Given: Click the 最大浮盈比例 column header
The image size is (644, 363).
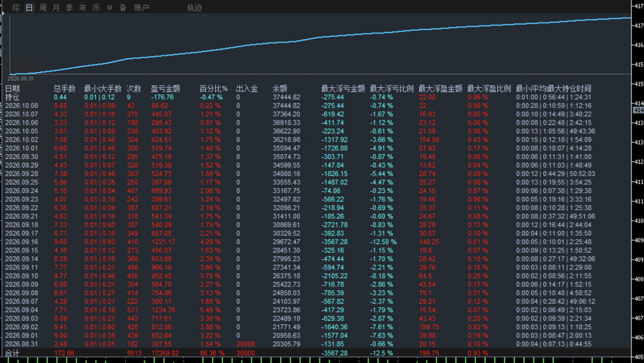Looking at the screenshot, I should point(489,89).
